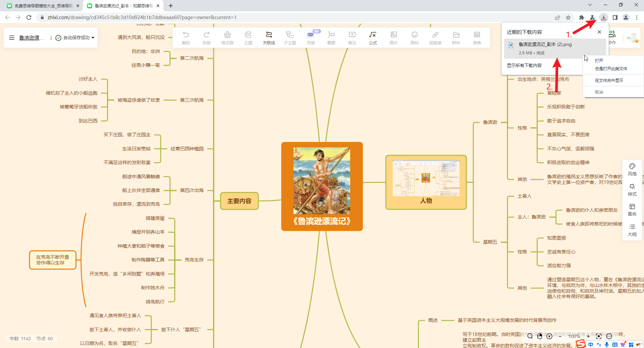Image resolution: width=644 pixels, height=348 pixels.
Task: Select the 星期五 character node
Action: click(x=490, y=242)
